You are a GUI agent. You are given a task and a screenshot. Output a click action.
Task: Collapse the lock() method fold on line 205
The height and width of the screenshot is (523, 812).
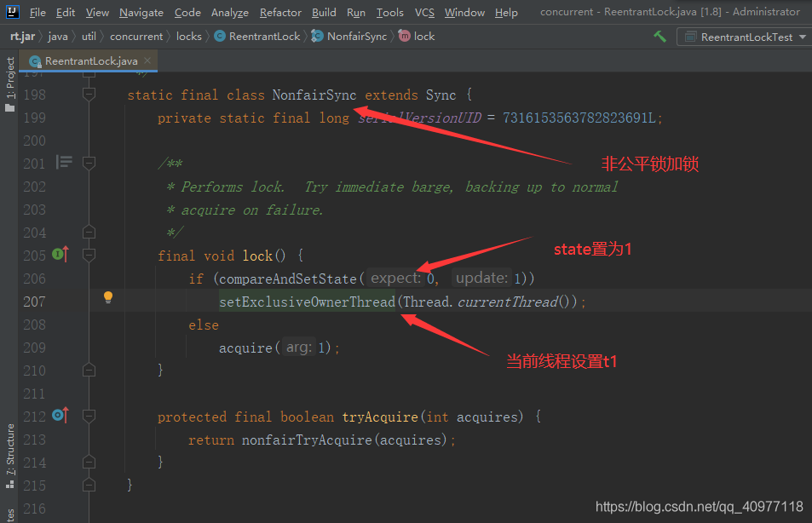tap(89, 255)
